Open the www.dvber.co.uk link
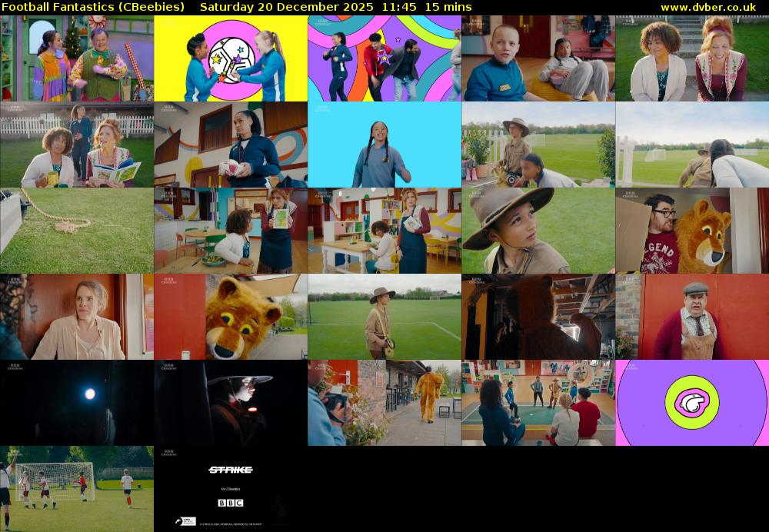 click(707, 7)
